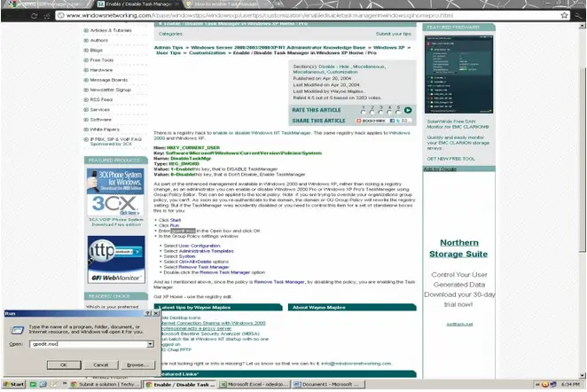Click the scrollbar down arrow

(x=582, y=375)
